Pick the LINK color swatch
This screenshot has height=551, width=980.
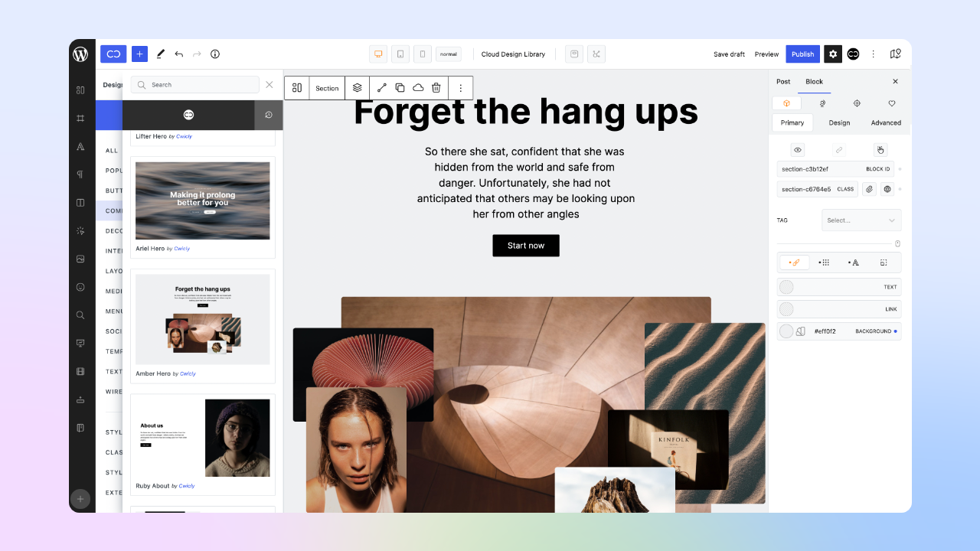pyautogui.click(x=786, y=309)
